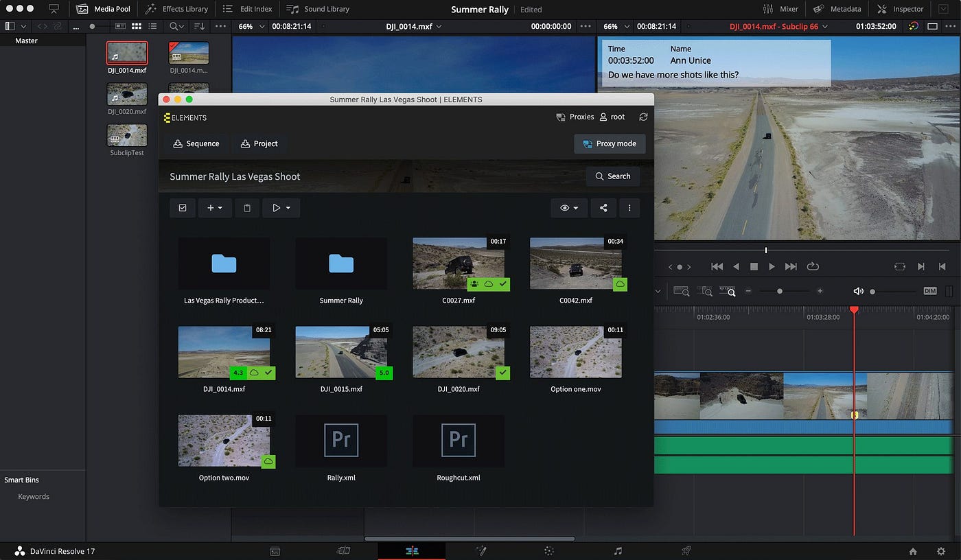Viewport: 961px width, 560px height.
Task: Stop playback in the timeline viewer
Action: (754, 266)
